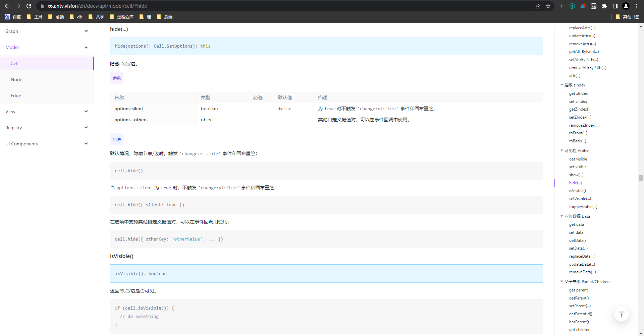Open the 后端 bookmark folder
Viewport: 644px width, 336px height.
(x=164, y=17)
